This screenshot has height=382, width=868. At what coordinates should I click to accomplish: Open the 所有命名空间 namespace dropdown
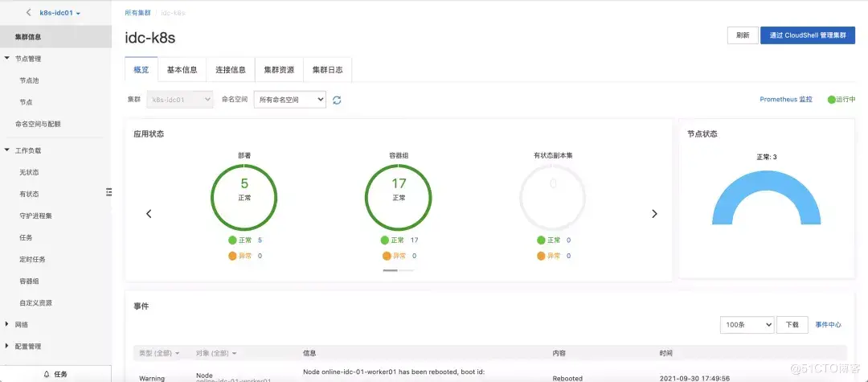pyautogui.click(x=289, y=100)
